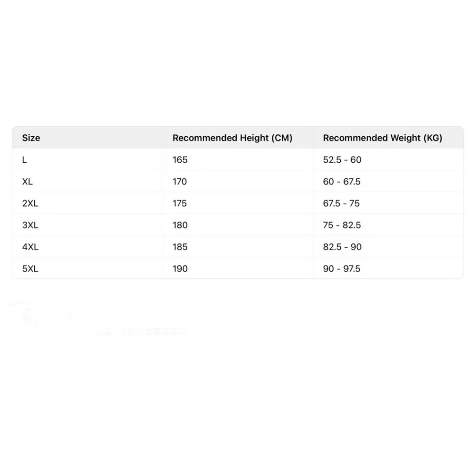
Task: Click the 90 - 97.5 weight range
Action: click(342, 269)
